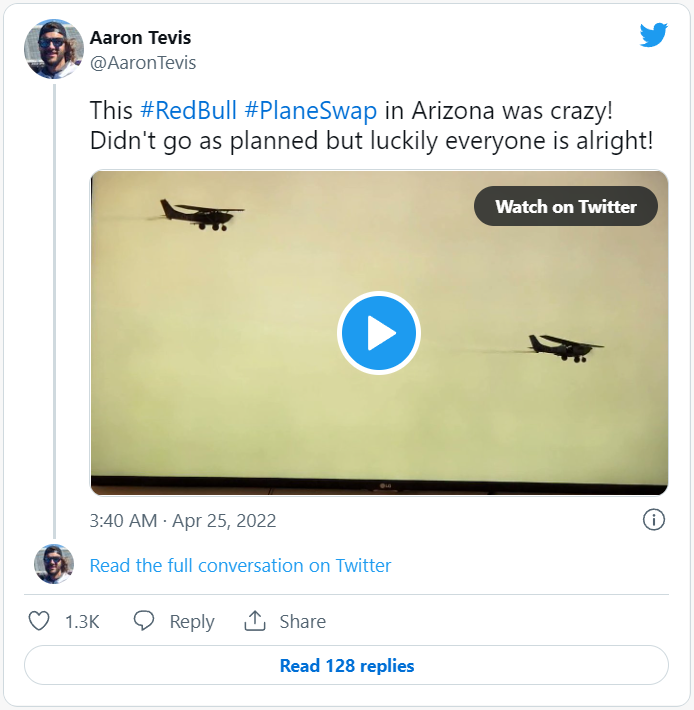The width and height of the screenshot is (694, 710).
Task: Like the tweet with the heart icon
Action: coord(39,621)
